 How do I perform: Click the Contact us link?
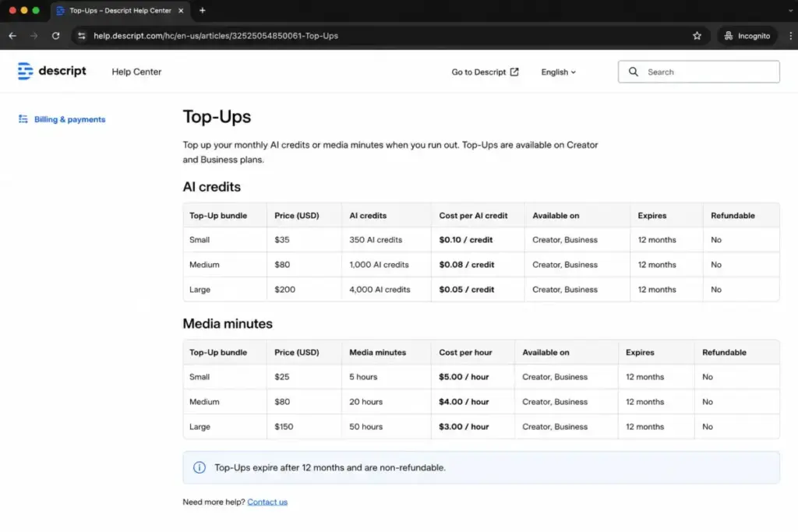(x=267, y=502)
